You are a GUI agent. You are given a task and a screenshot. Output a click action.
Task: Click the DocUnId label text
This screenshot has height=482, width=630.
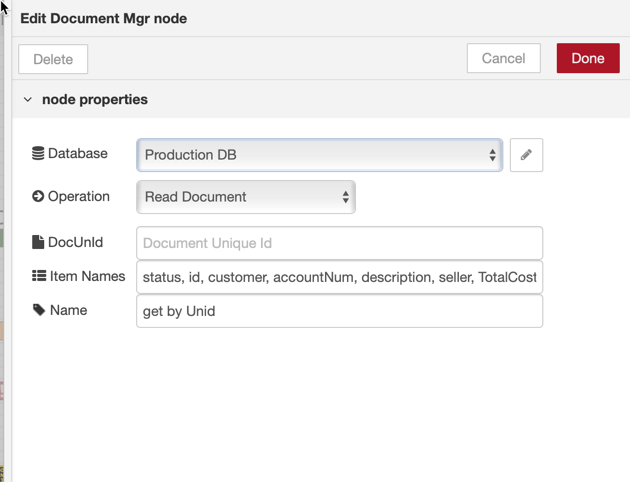pos(76,242)
